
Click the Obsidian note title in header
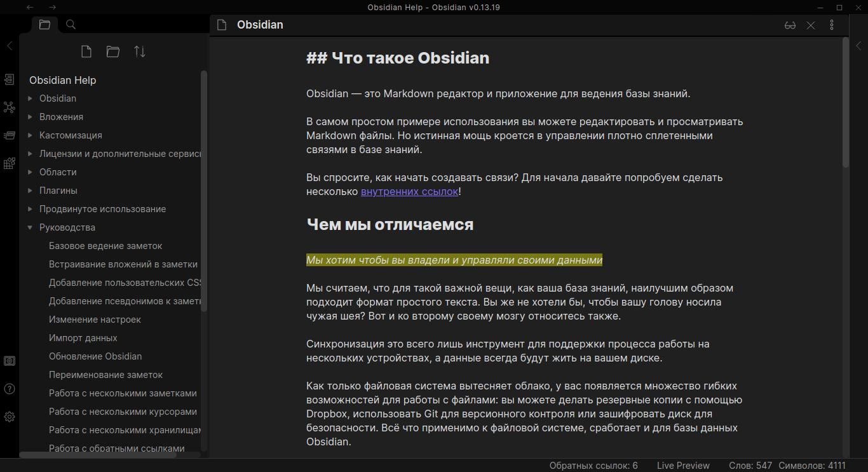pyautogui.click(x=260, y=25)
